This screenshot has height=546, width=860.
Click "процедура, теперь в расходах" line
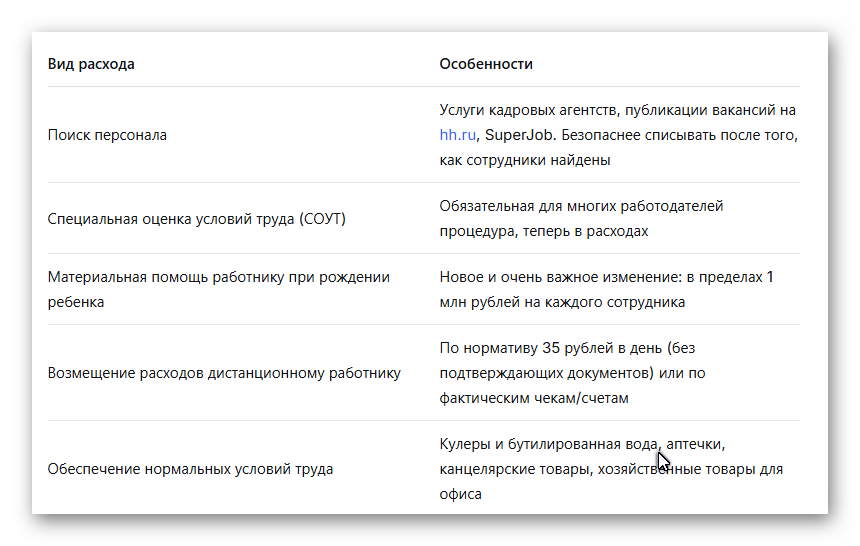click(544, 231)
